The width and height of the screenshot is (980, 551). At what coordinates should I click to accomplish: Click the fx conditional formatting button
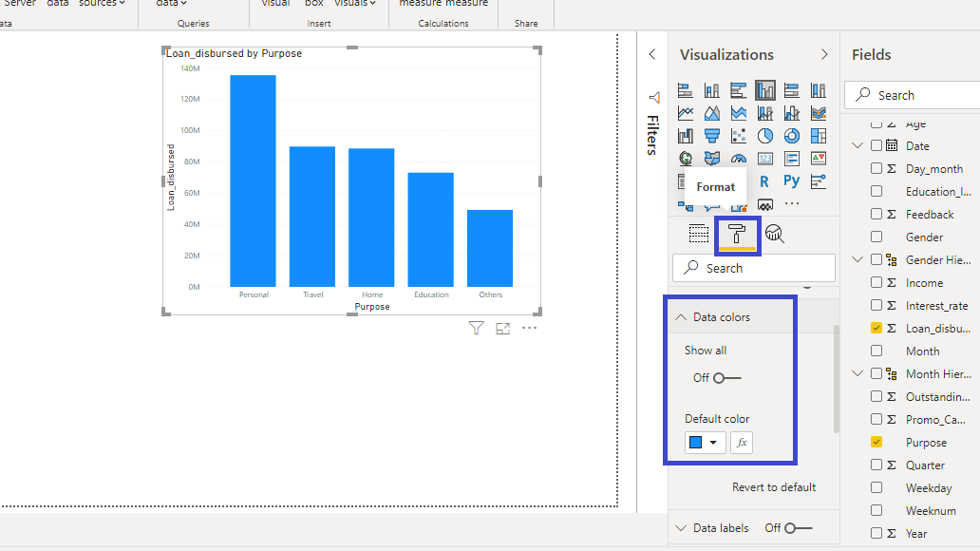pyautogui.click(x=742, y=443)
